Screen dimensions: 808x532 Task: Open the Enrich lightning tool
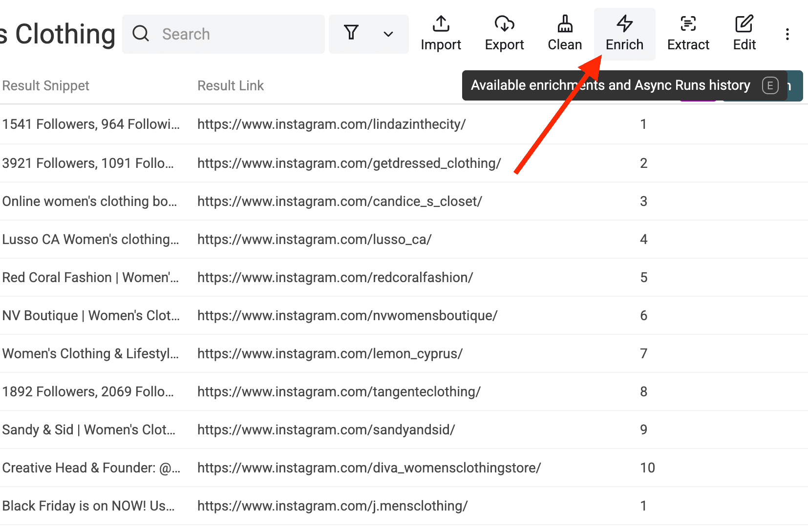pyautogui.click(x=624, y=34)
